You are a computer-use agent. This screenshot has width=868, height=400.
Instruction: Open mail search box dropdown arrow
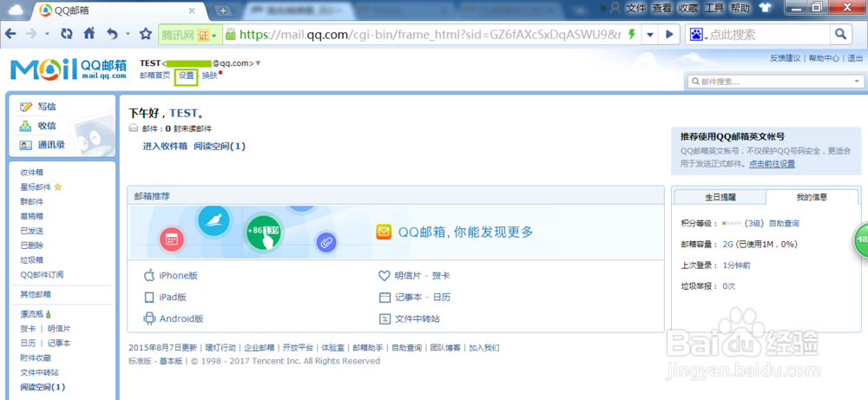pyautogui.click(x=857, y=82)
